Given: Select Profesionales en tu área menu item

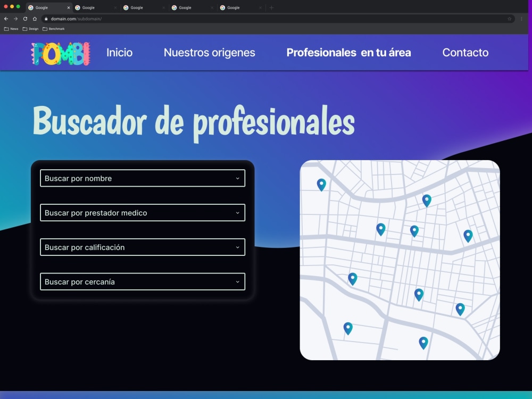Looking at the screenshot, I should 348,53.
